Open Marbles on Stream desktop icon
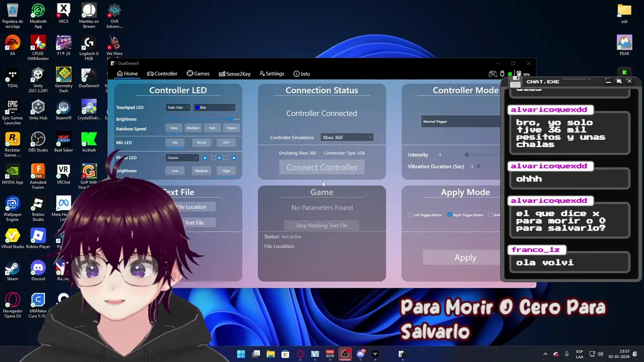The height and width of the screenshot is (362, 644). tap(89, 16)
